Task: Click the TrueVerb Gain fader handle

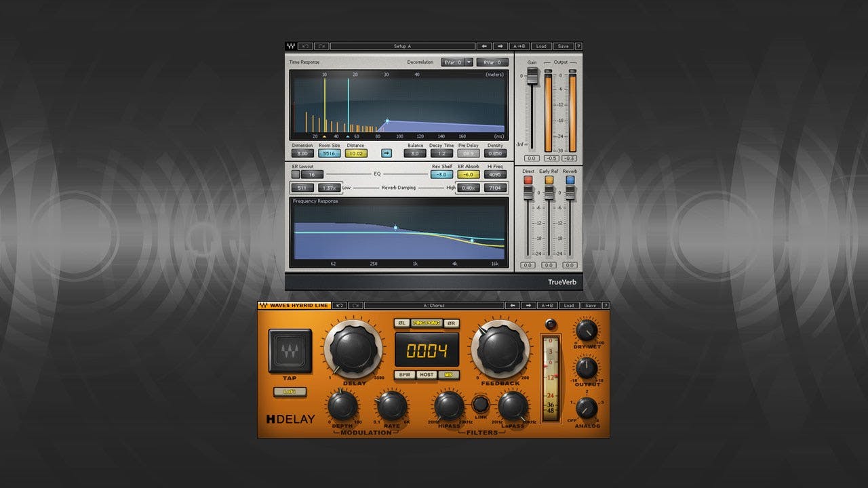Action: click(532, 76)
